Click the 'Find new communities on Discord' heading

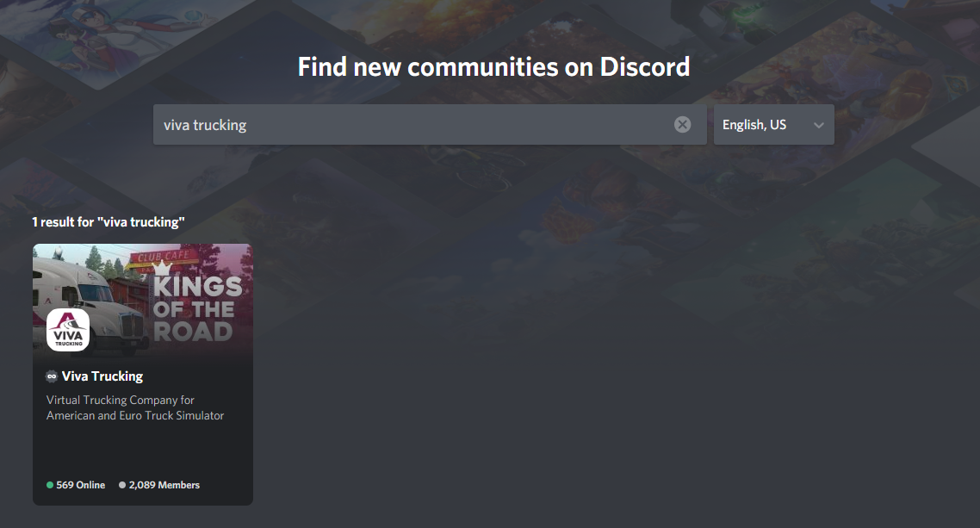tap(493, 67)
